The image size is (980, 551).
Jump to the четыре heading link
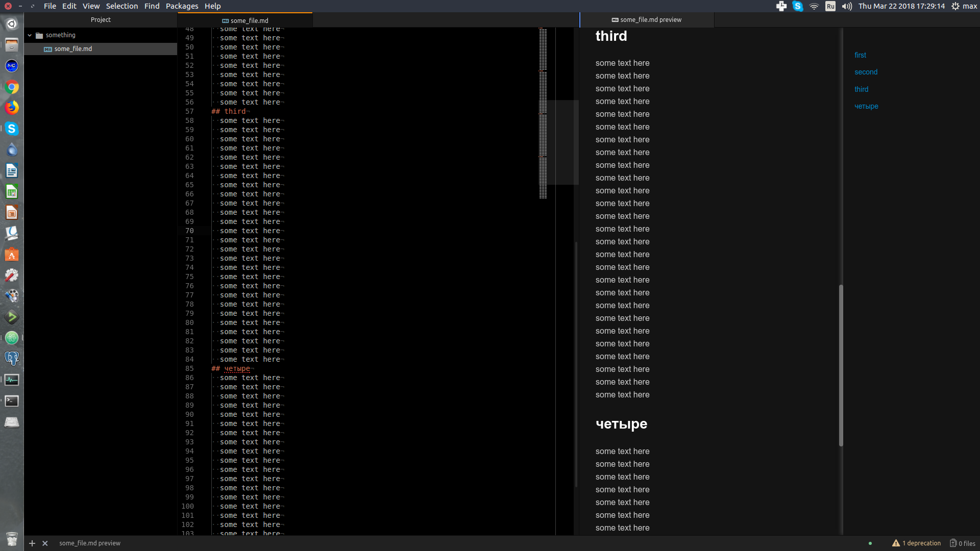pos(866,106)
